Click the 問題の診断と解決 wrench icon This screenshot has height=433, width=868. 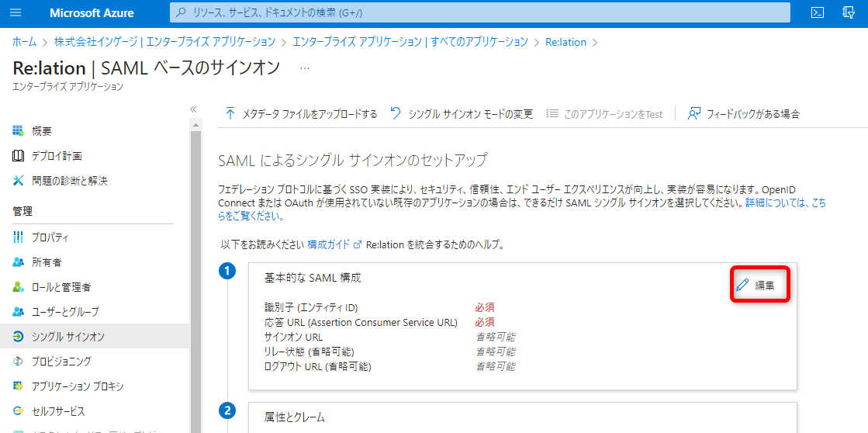point(18,181)
